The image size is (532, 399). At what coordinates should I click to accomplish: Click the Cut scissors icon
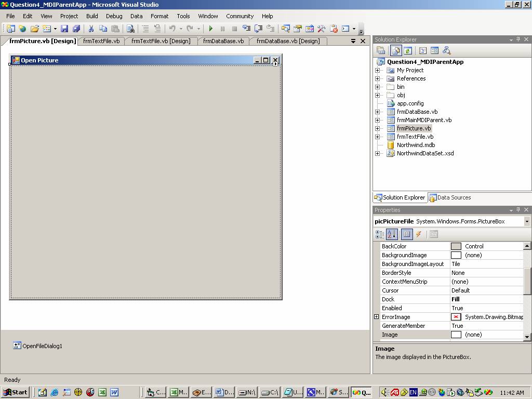pyautogui.click(x=91, y=29)
